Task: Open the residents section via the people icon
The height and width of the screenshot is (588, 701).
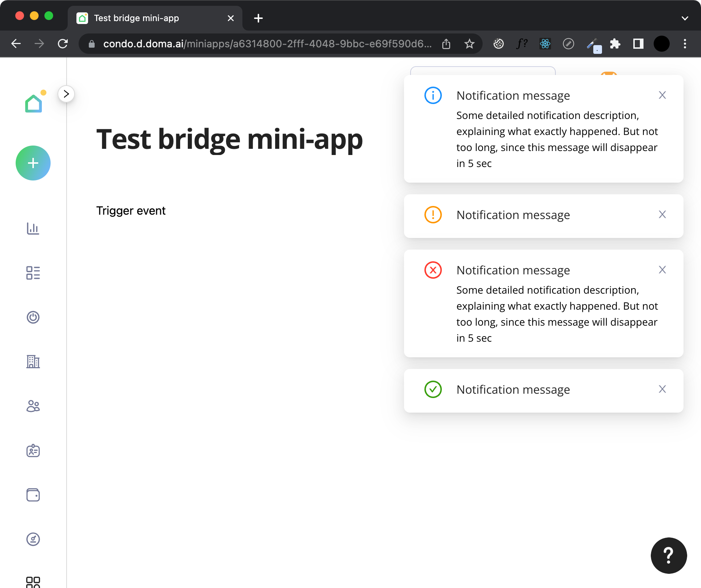Action: coord(33,406)
